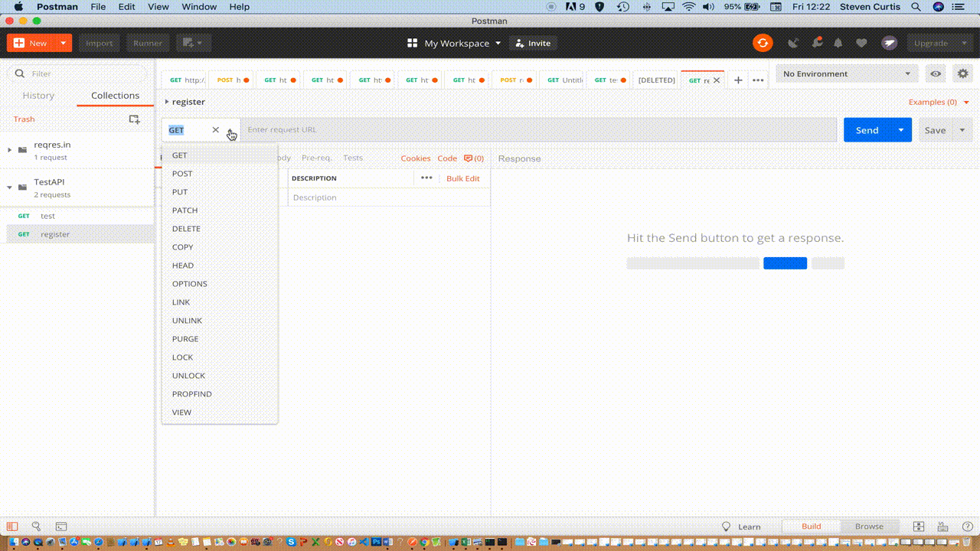
Task: Click the Bulk Edit link
Action: pos(463,178)
